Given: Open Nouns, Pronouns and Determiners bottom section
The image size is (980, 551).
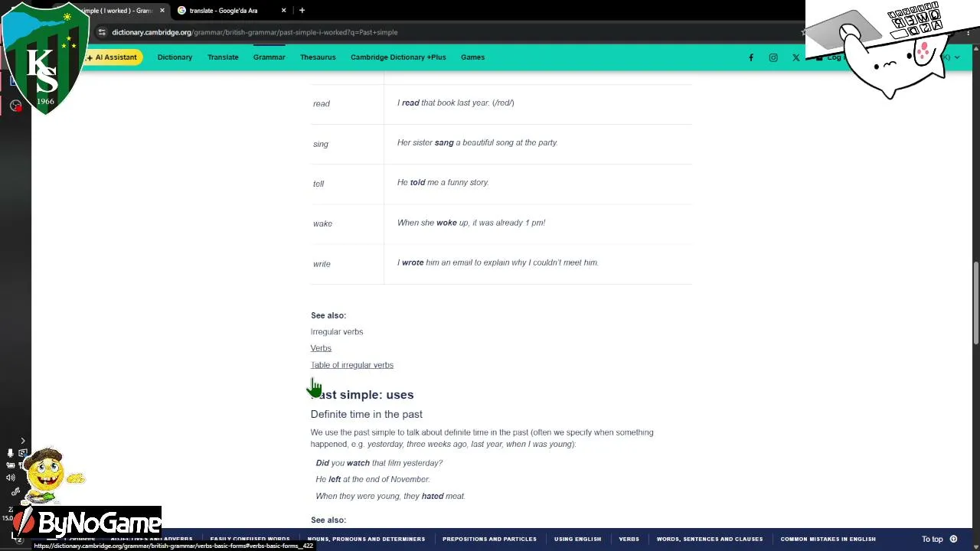Looking at the screenshot, I should click(x=366, y=539).
